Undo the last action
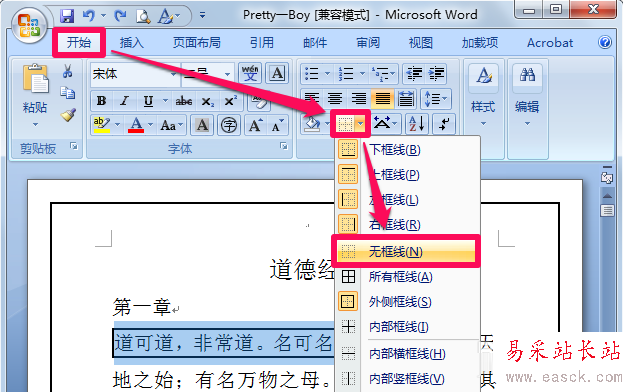623x392 pixels. (x=89, y=16)
